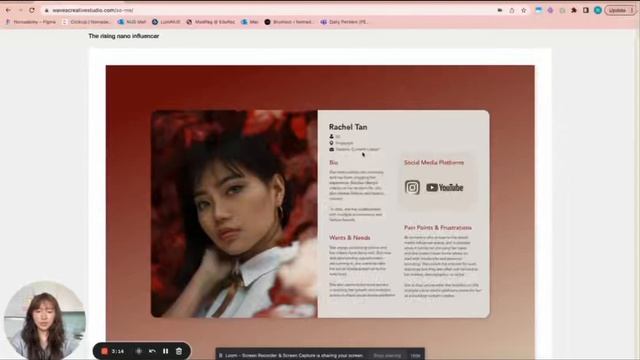Viewport: 640px width, 360px height.
Task: Restart recording with the Loom undo arrow
Action: pyautogui.click(x=152, y=351)
